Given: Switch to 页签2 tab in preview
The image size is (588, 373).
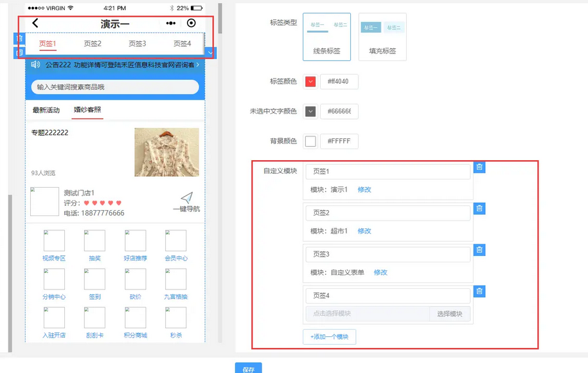Looking at the screenshot, I should [93, 44].
